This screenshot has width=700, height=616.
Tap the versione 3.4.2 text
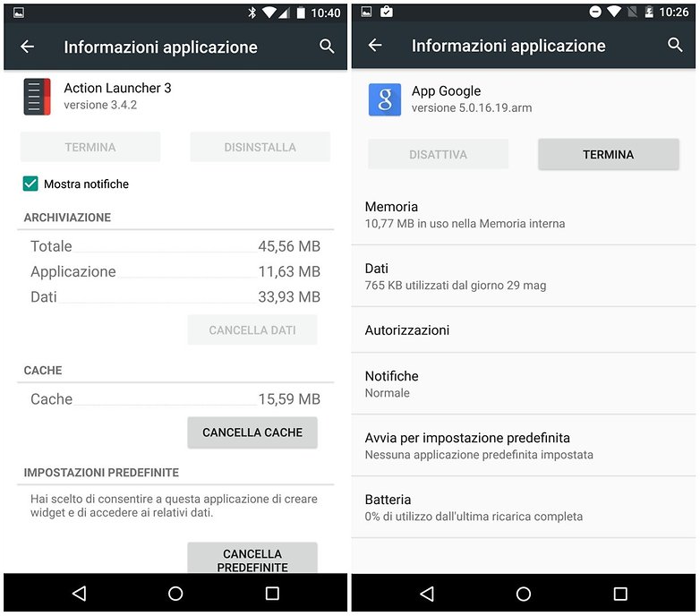click(100, 105)
